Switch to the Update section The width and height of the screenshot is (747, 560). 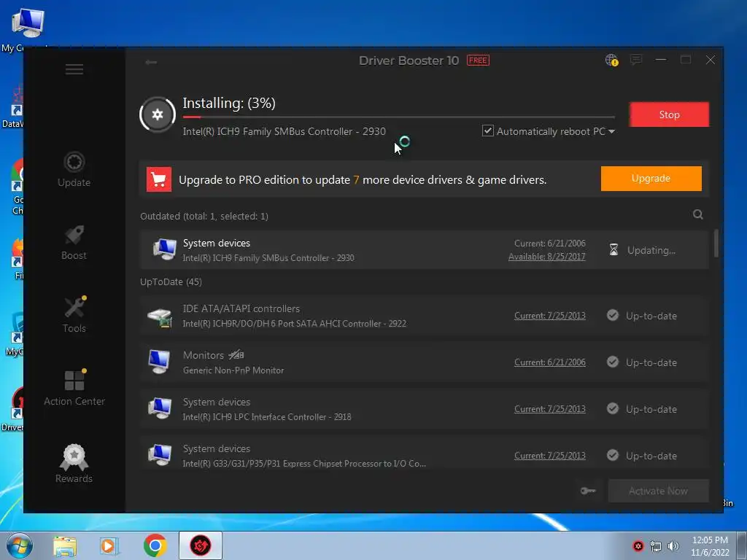click(74, 169)
